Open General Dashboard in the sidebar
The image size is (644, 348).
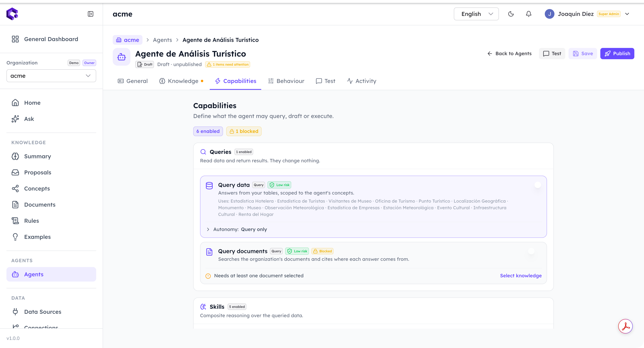51,39
